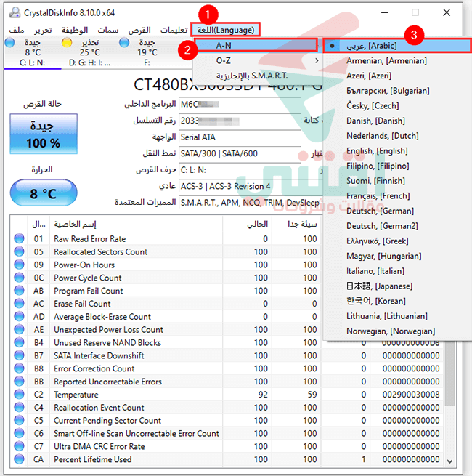The width and height of the screenshot is (472, 476).
Task: Click the scrollbar down arrow of SMART table
Action: click(449, 461)
